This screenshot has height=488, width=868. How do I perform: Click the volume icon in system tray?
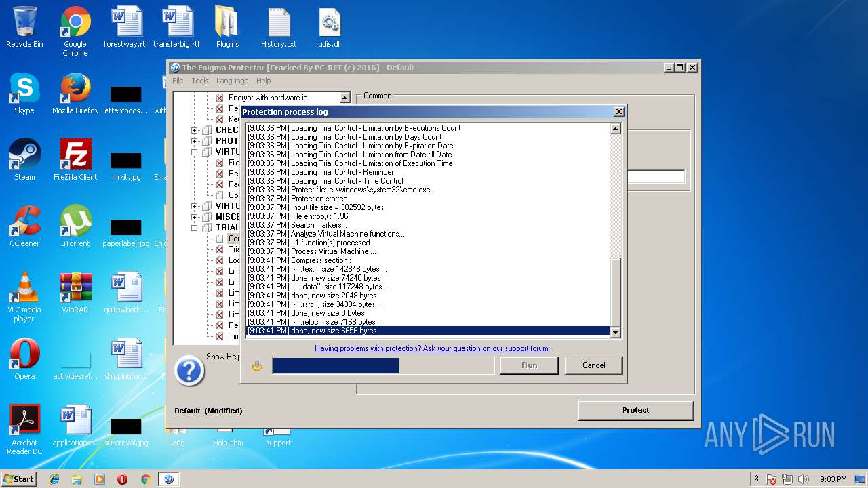[x=804, y=479]
